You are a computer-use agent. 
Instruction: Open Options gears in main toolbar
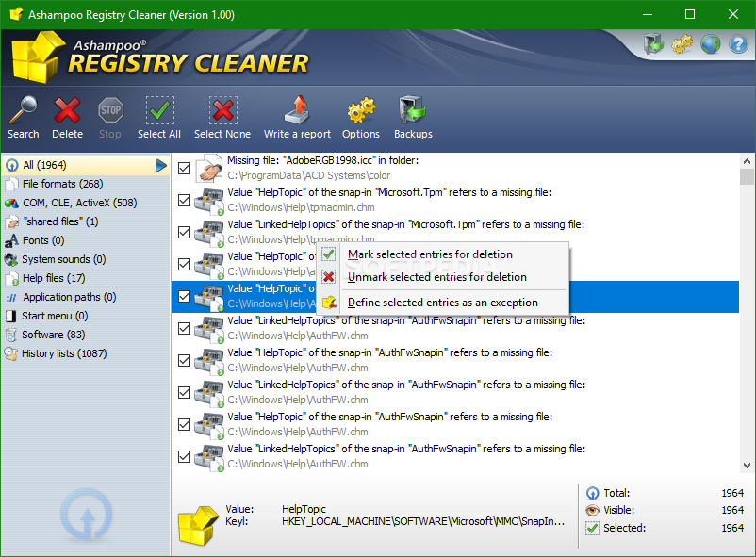(x=361, y=118)
